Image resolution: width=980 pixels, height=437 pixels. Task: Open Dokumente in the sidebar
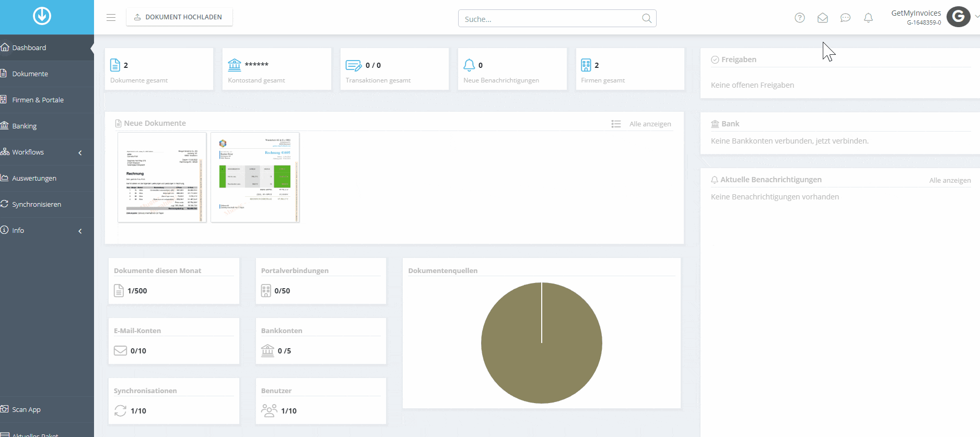click(47, 74)
